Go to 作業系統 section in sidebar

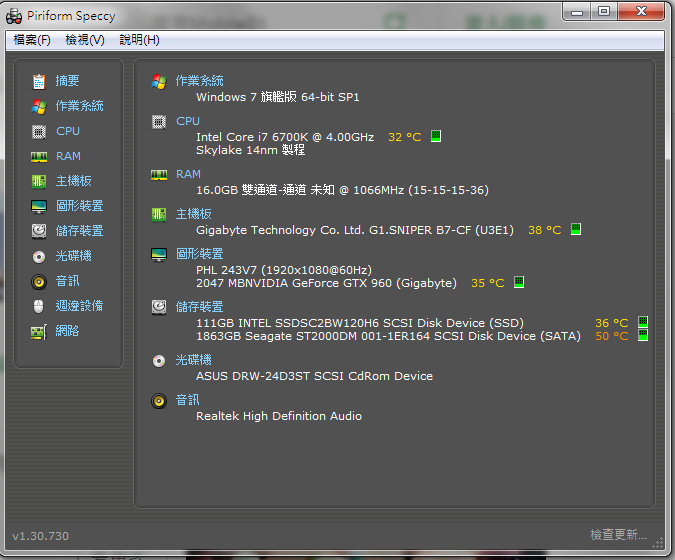[x=80, y=106]
